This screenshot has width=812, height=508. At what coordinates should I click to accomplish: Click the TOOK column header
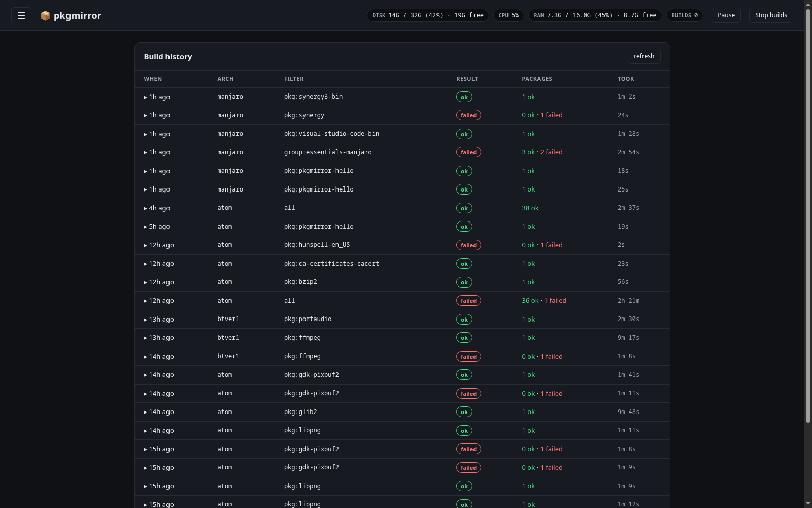click(x=626, y=79)
